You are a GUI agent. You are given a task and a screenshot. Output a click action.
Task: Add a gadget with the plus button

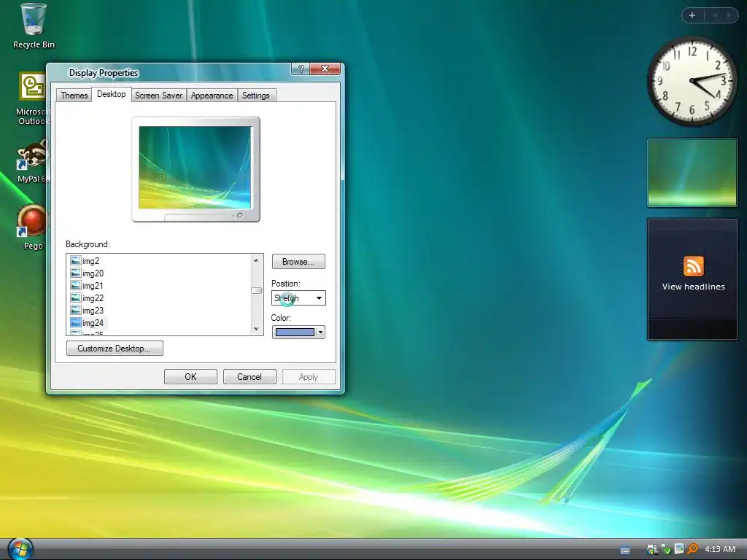[692, 15]
